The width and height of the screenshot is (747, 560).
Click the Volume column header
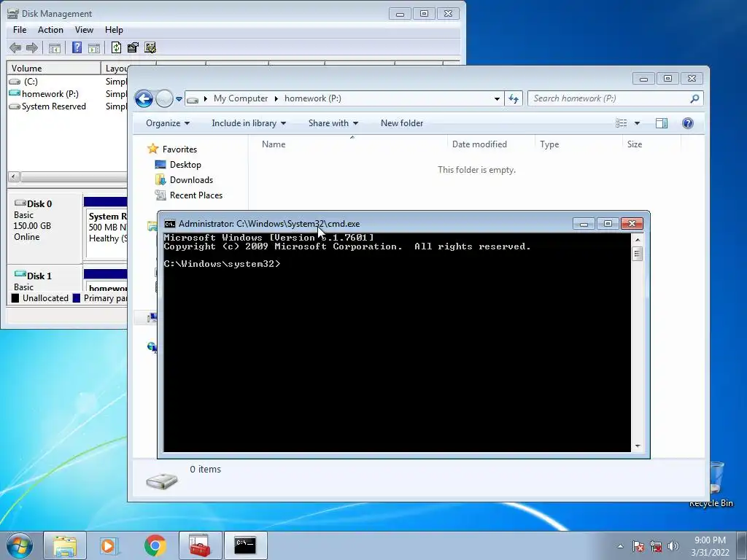point(54,68)
